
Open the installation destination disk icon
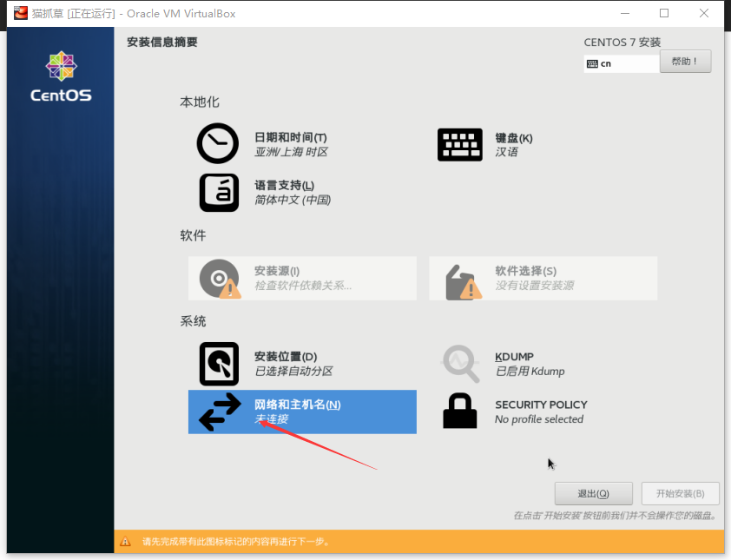[219, 364]
